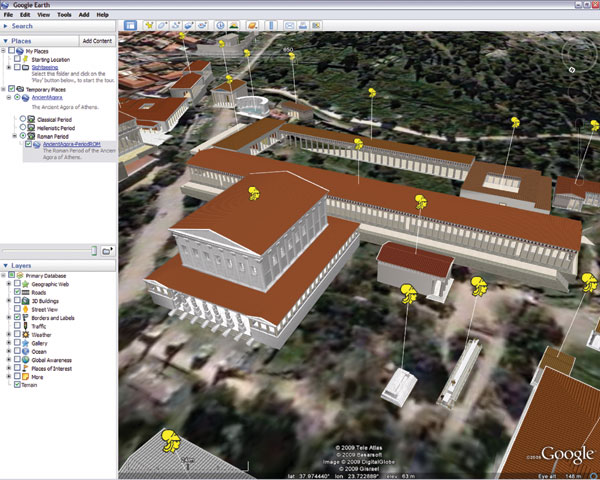Click the print icon in toolbar
The height and width of the screenshot is (480, 600).
point(304,23)
